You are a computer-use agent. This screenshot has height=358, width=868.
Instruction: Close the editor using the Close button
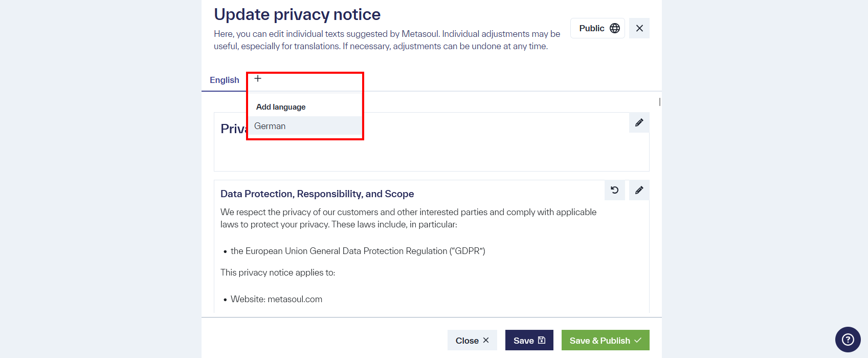pos(472,340)
